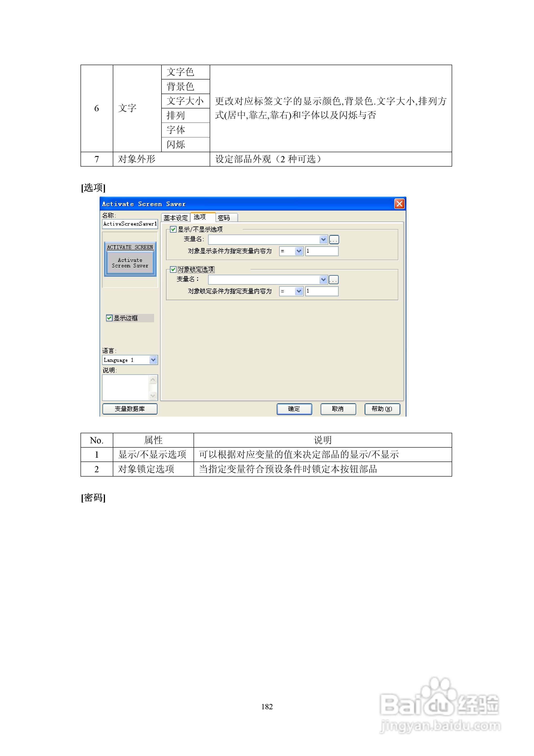Image resolution: width=534 pixels, height=756 pixels.
Task: Close the Activate Screen Saver dialog
Action: (399, 204)
